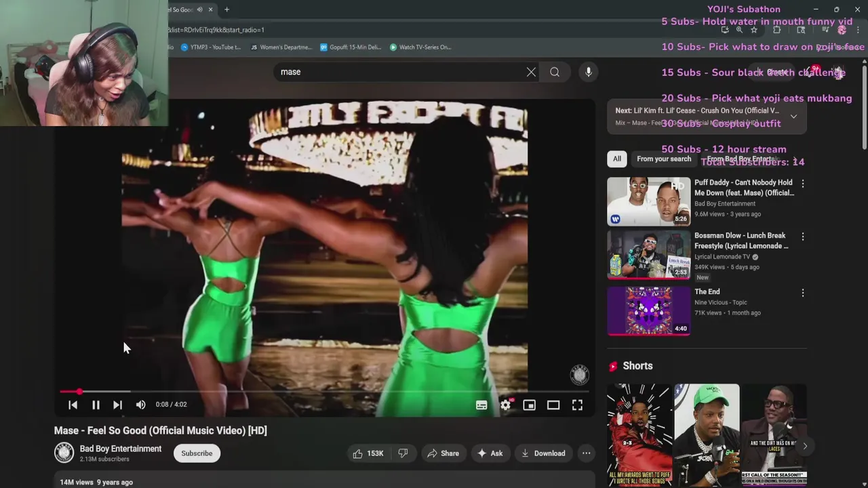The image size is (868, 488).
Task: Open the player settings gear
Action: (x=505, y=405)
